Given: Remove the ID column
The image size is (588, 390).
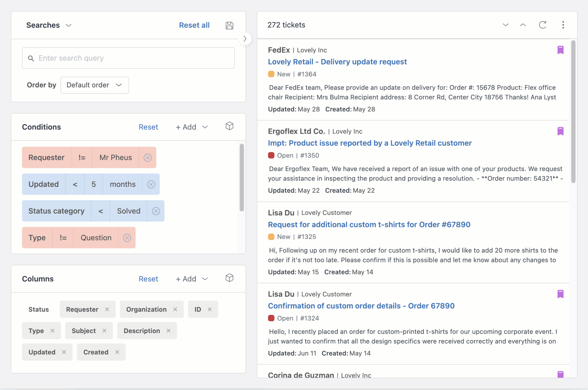Looking at the screenshot, I should coord(210,309).
